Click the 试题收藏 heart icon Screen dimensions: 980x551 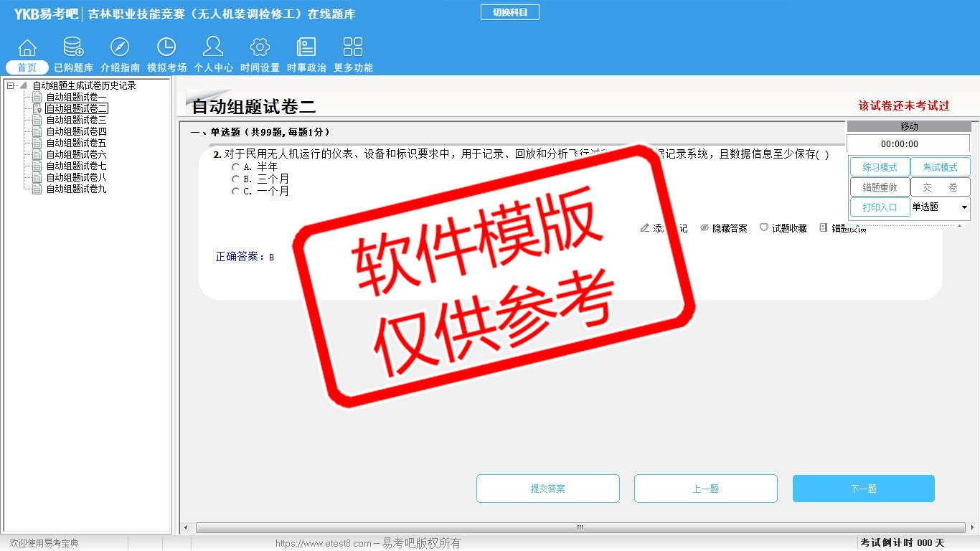[764, 228]
